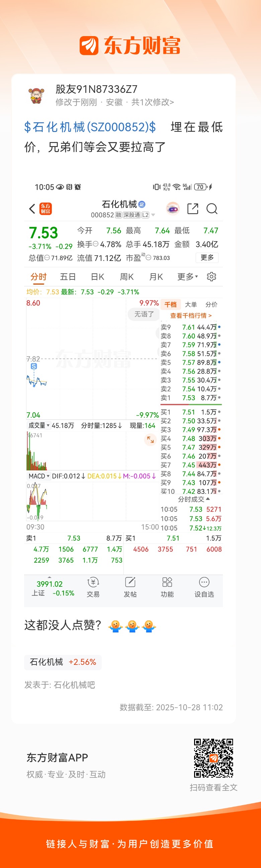Viewport: 261px width, 868px height.
Task: Tap the info icon beside 总值
Action: point(47,258)
